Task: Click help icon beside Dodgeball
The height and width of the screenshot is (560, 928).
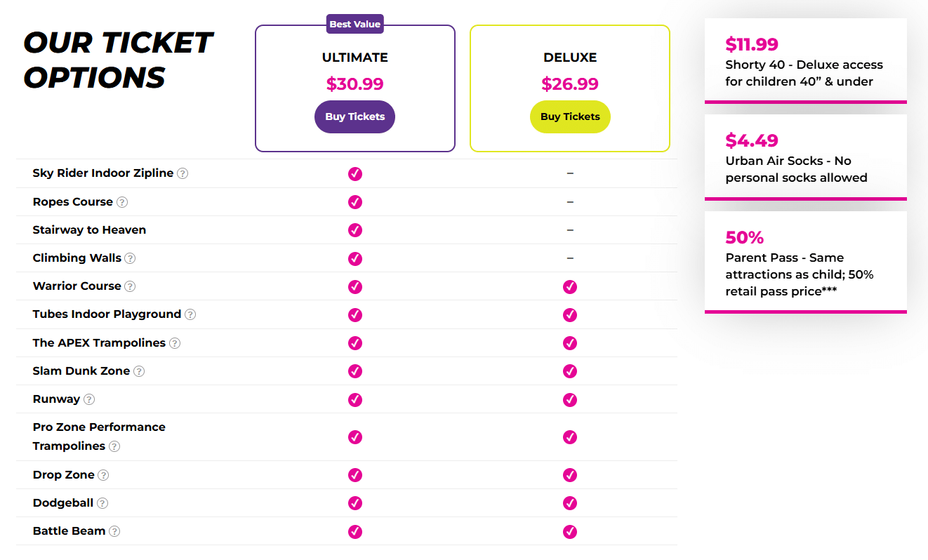Action: click(102, 503)
